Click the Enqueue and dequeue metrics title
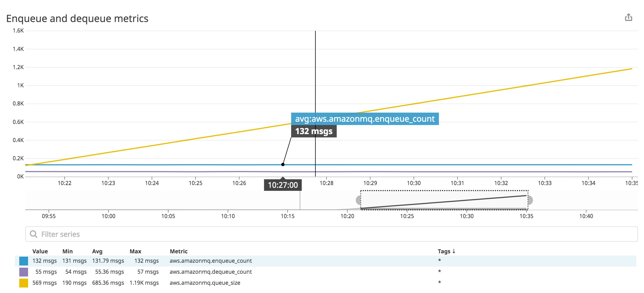 pos(77,18)
